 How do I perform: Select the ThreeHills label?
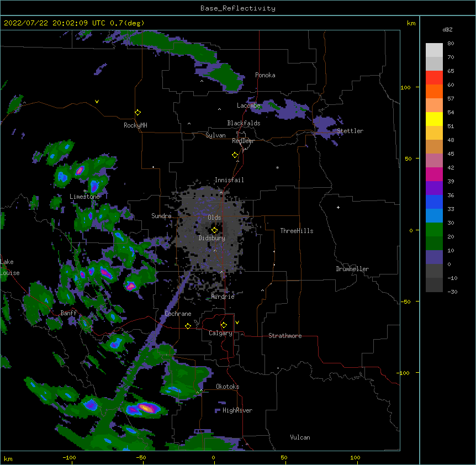pyautogui.click(x=297, y=231)
